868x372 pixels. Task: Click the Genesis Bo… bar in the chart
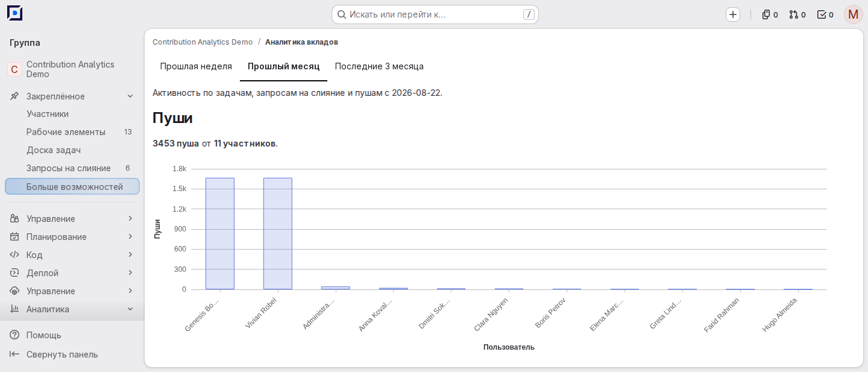pyautogui.click(x=220, y=234)
